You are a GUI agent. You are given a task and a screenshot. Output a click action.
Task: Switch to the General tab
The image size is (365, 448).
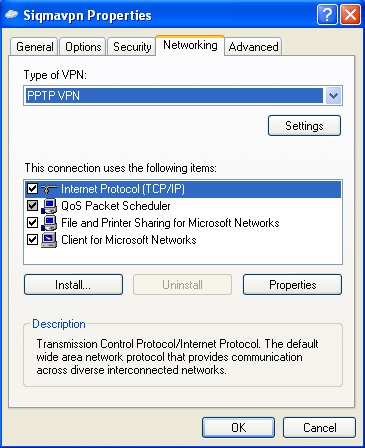pyautogui.click(x=35, y=47)
